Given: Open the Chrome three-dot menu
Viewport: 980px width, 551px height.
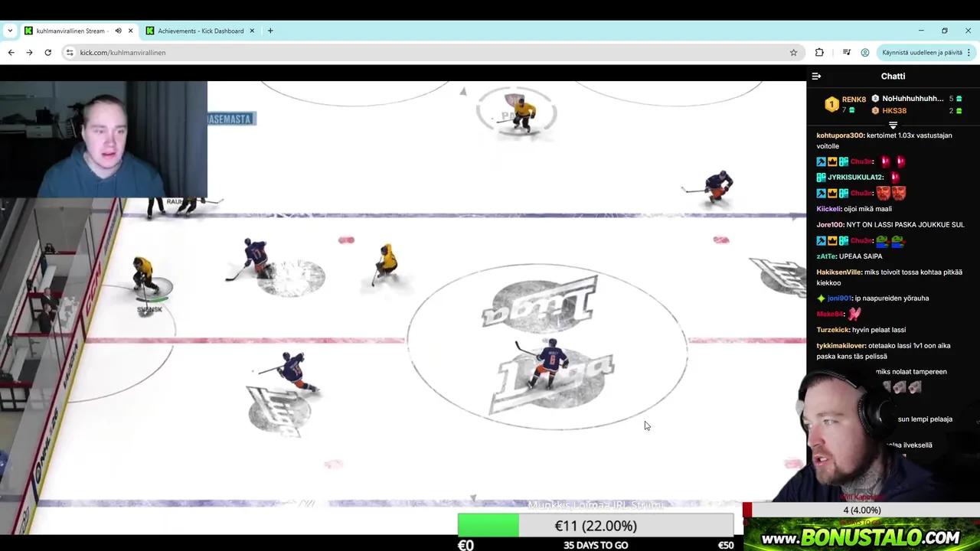Looking at the screenshot, I should pos(969,52).
